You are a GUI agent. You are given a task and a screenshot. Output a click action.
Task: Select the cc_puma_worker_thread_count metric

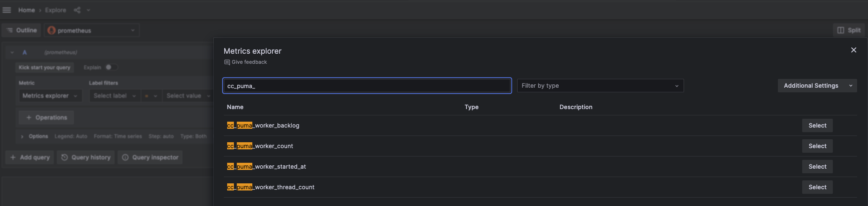click(x=817, y=187)
